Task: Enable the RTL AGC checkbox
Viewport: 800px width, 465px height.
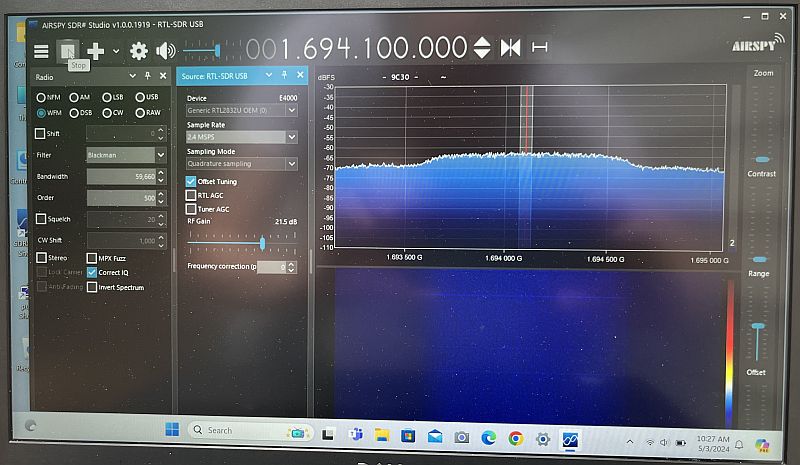Action: [x=191, y=195]
